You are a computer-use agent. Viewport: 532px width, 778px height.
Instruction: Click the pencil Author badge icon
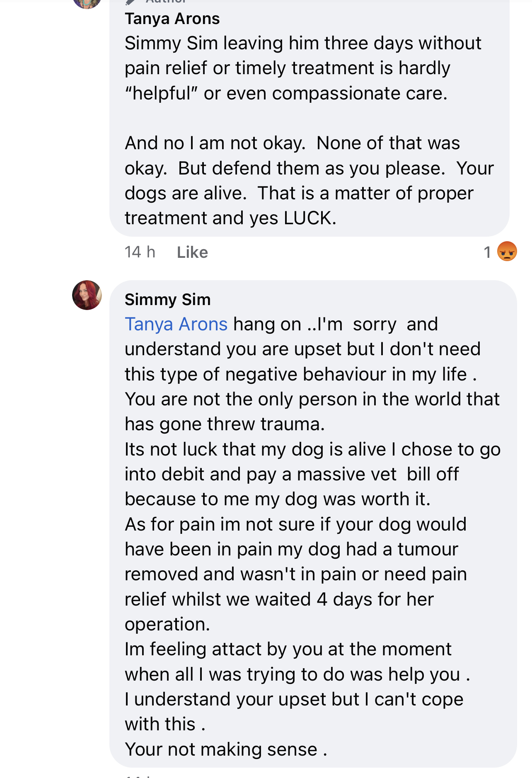pos(131,2)
